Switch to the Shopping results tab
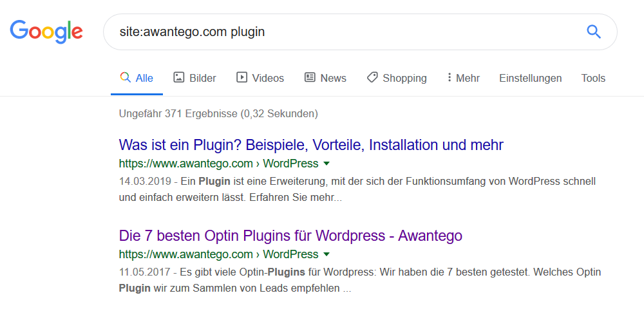The image size is (644, 311). (397, 78)
